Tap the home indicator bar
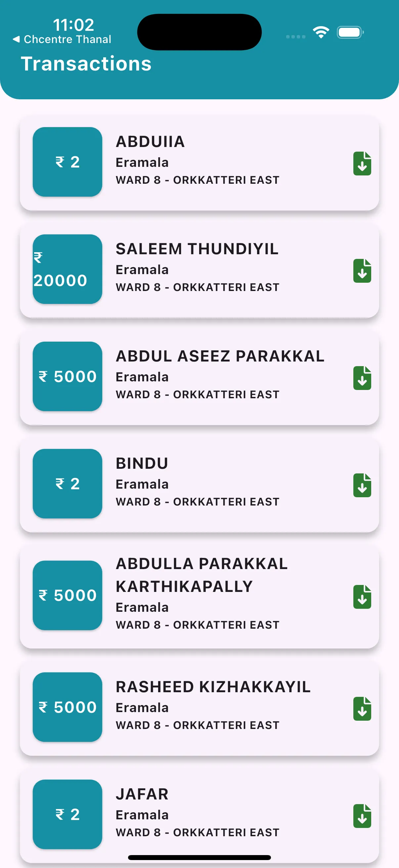399x868 pixels. tap(199, 857)
